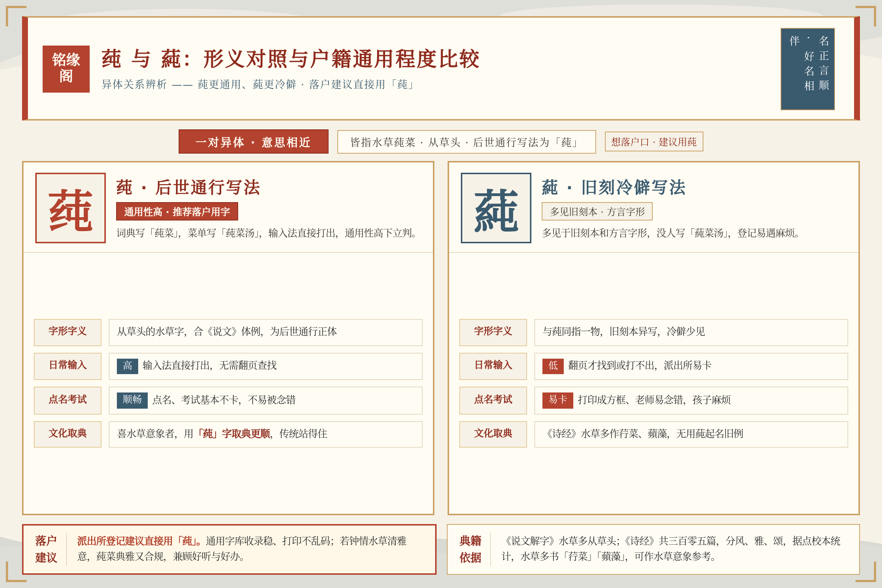The height and width of the screenshot is (588, 882).
Task: Click the heading 莼 · 后世通行写法
Action: point(188,187)
